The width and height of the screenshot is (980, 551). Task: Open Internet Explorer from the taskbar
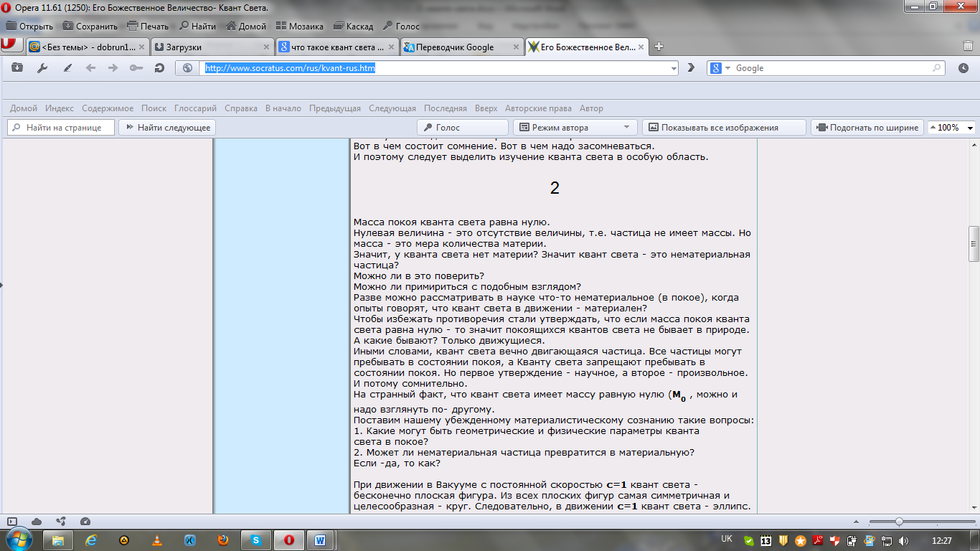tap(91, 540)
